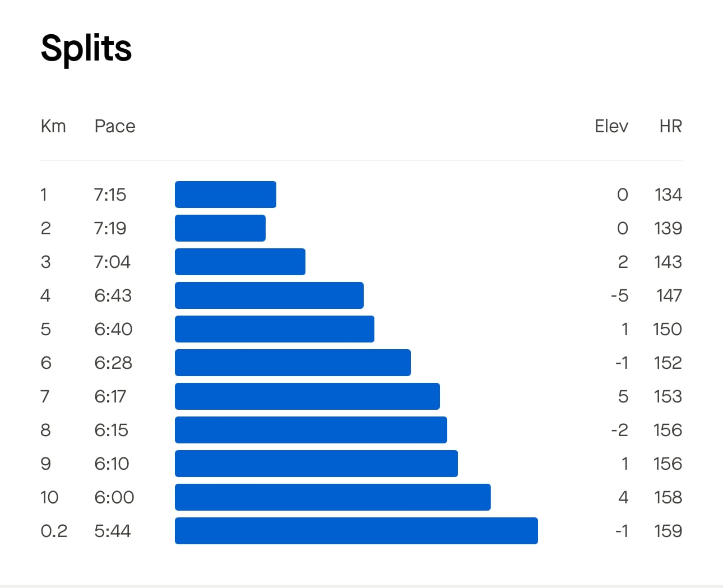Select the 6:40 pace bar

[275, 329]
